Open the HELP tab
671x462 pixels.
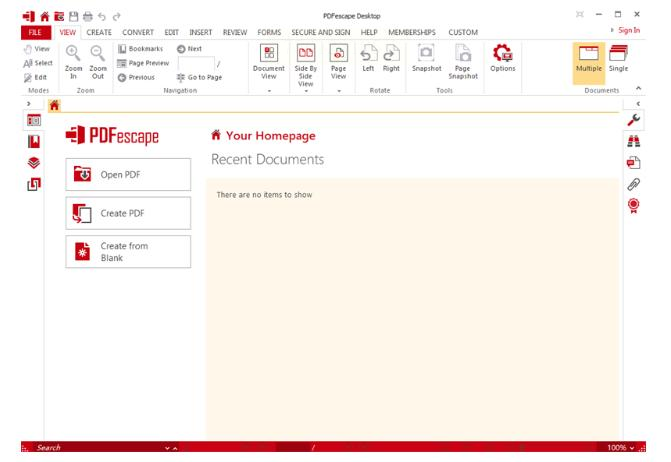tap(369, 32)
